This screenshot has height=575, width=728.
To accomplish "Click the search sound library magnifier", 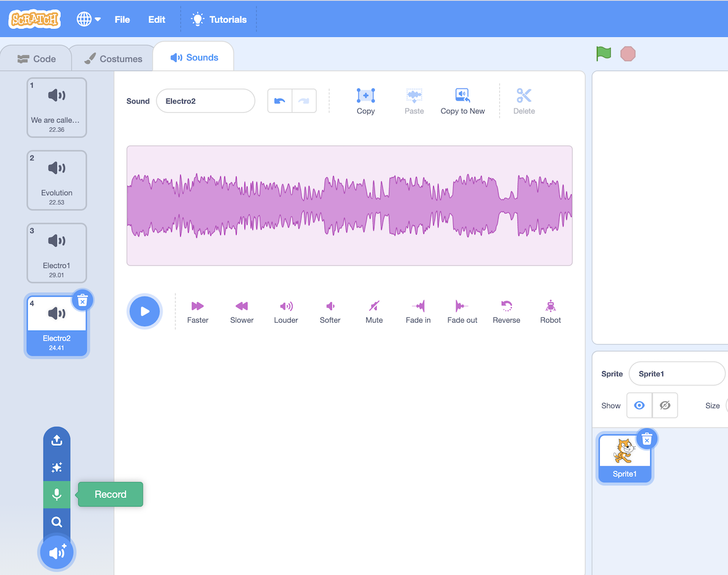I will click(57, 522).
